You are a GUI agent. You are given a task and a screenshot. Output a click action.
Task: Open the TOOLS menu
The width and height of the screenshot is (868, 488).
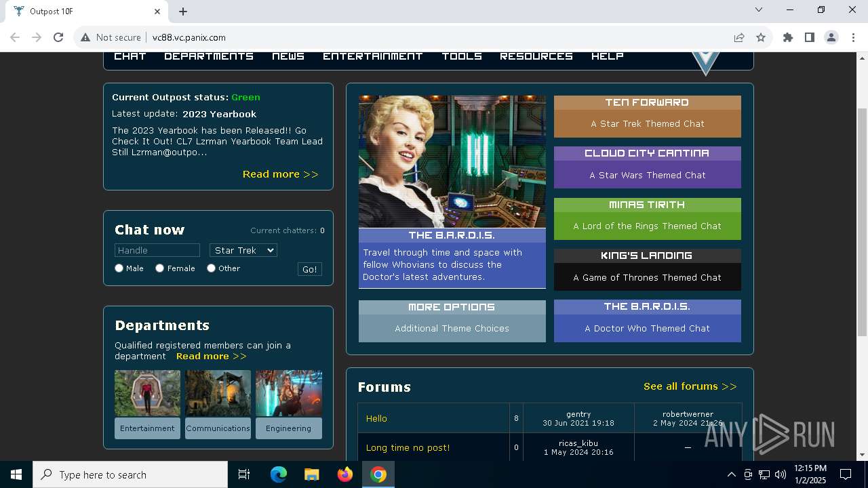(462, 56)
